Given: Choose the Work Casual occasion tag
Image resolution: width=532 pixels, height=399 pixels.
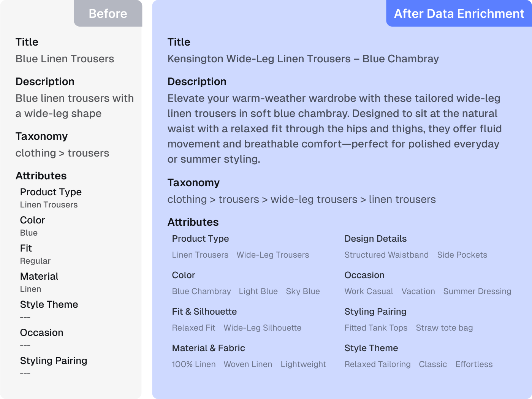Looking at the screenshot, I should pos(369,291).
